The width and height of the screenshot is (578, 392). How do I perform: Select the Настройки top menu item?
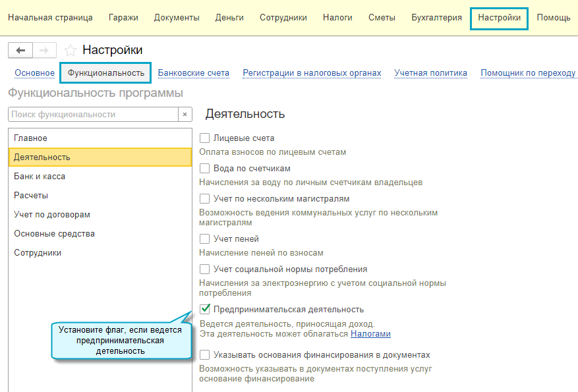[499, 18]
